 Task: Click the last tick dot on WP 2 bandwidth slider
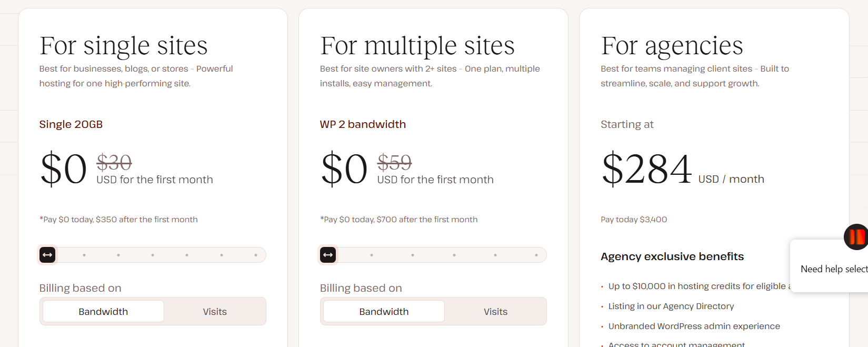(537, 255)
